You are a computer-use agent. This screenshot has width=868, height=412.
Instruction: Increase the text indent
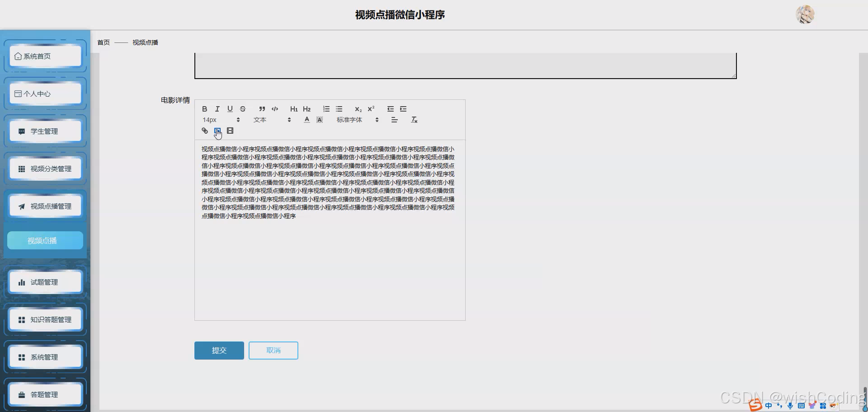[x=403, y=109]
